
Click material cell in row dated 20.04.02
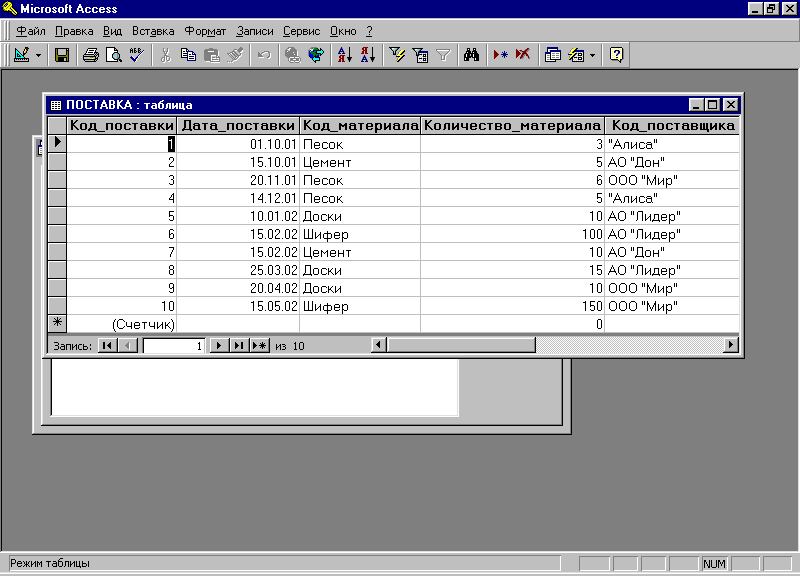(360, 288)
